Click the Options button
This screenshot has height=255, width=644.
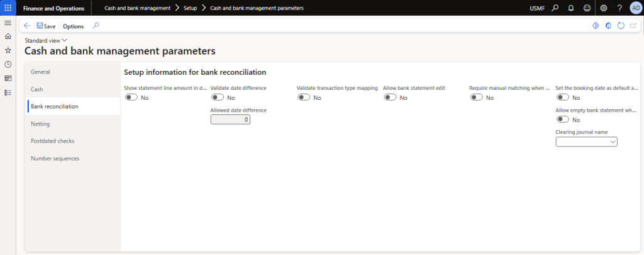coord(73,26)
